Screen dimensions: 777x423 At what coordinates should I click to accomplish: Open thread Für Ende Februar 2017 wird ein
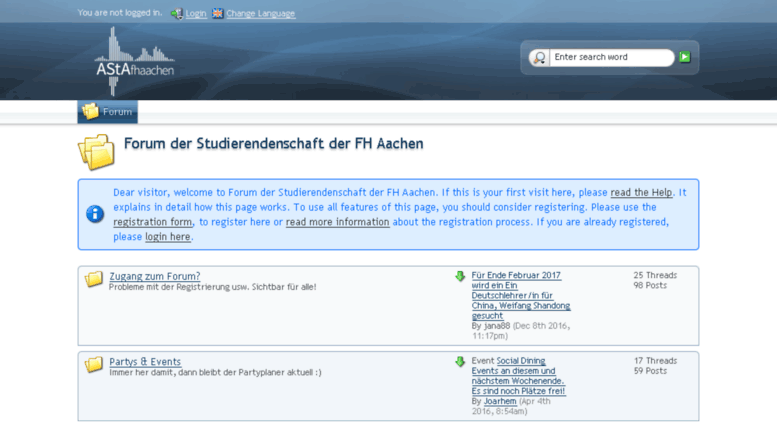[521, 295]
